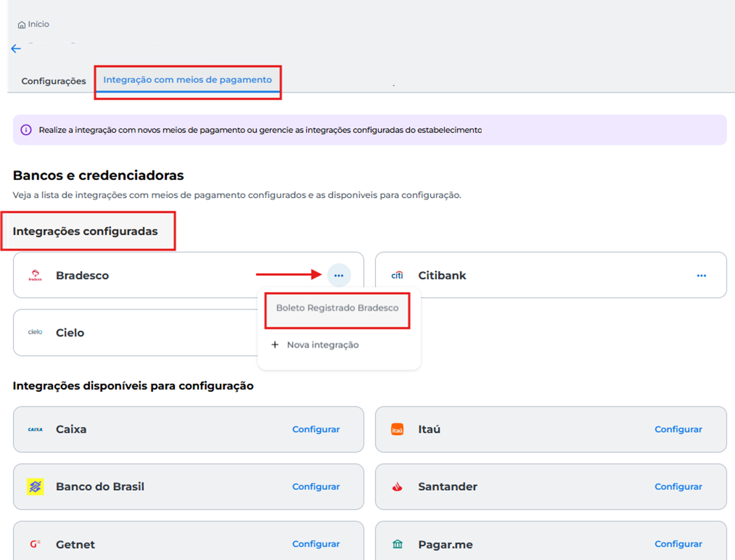735x560 pixels.
Task: Click Configurar for Santander
Action: (x=678, y=487)
